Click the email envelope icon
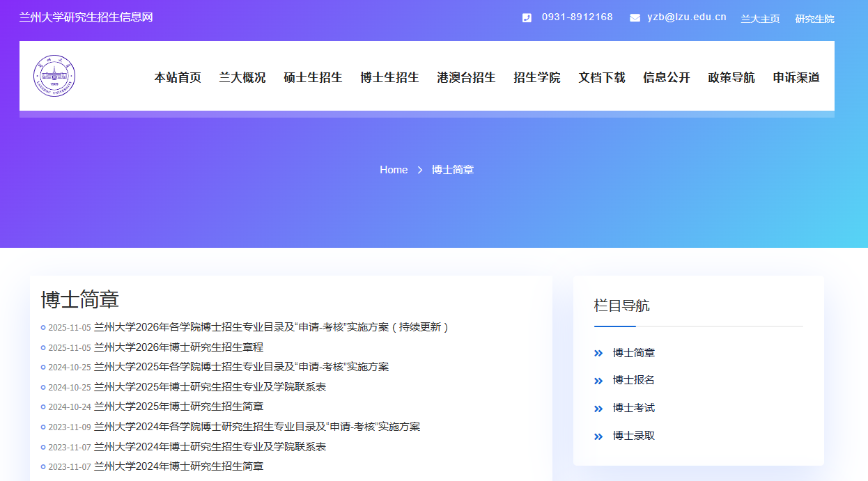 pos(635,18)
